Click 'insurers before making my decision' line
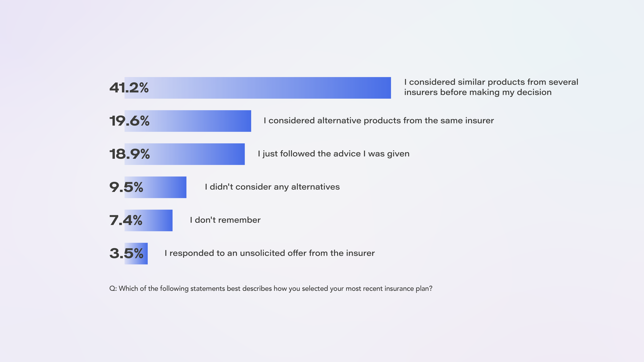Image resolution: width=644 pixels, height=362 pixels. (478, 92)
